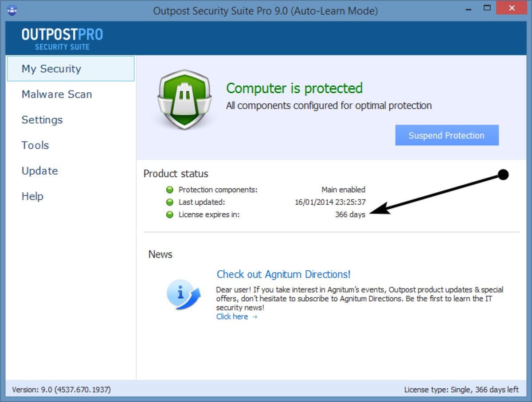Open the Settings section
This screenshot has width=532, height=402.
[x=42, y=120]
